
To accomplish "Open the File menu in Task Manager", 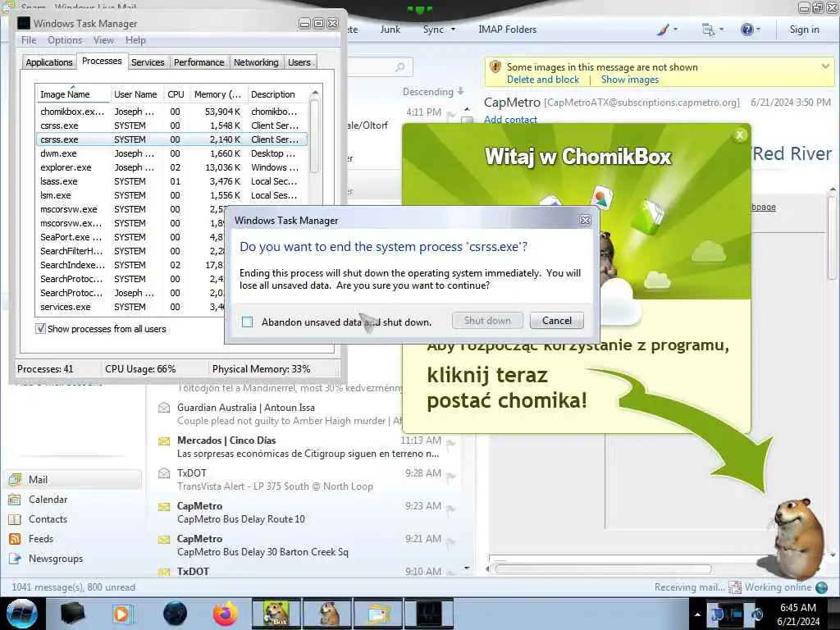I will pos(29,40).
